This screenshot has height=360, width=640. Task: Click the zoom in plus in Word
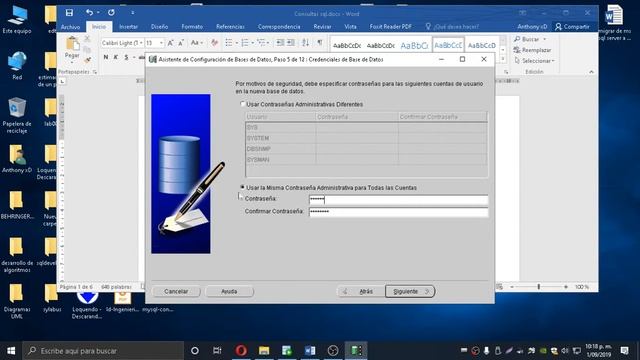tap(566, 287)
